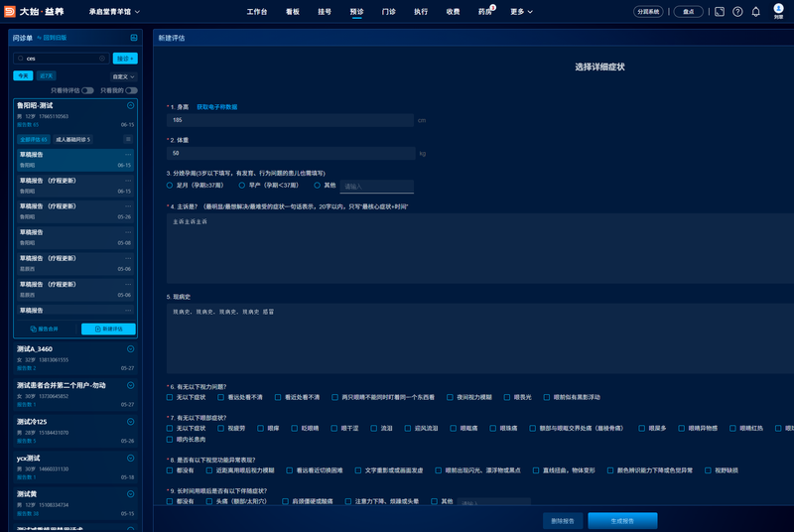Viewport: 794px width, 532px height.
Task: Open the user avatar profile icon
Action: coord(778,9)
